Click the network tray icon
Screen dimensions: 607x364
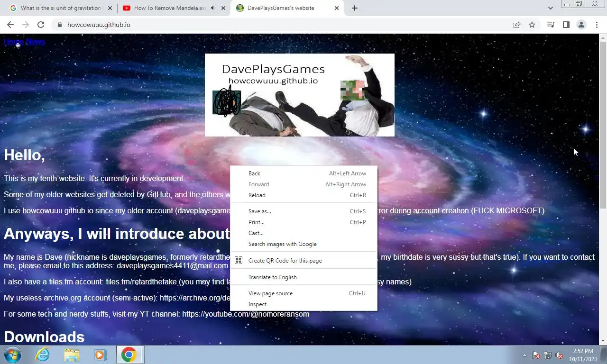coord(548,355)
